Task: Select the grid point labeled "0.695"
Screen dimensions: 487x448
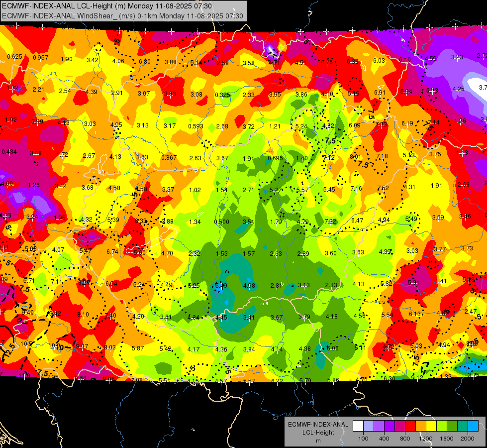Action: pos(275,158)
